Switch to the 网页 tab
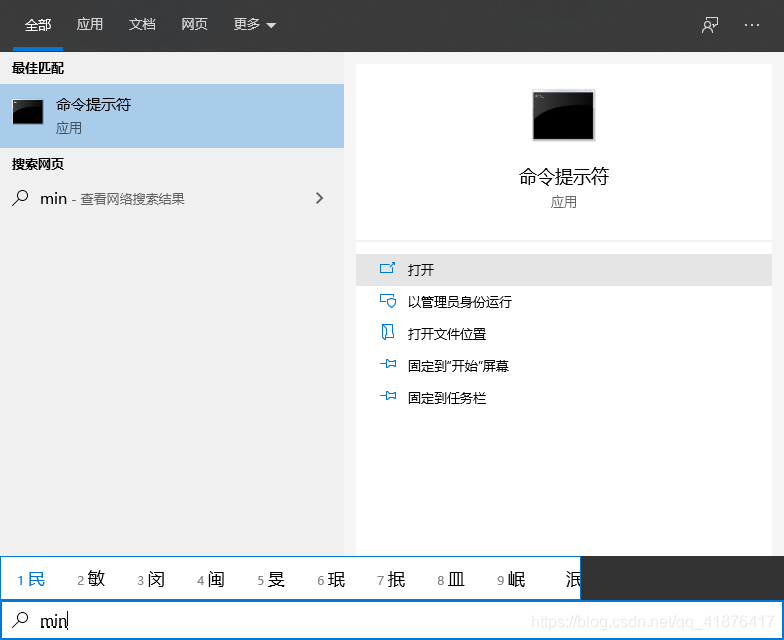 194,24
